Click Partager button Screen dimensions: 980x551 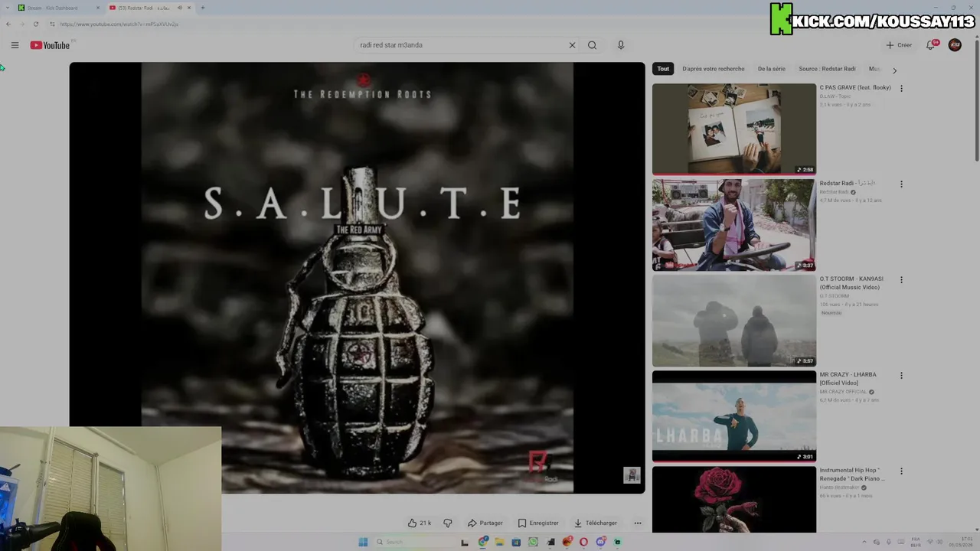(x=485, y=523)
